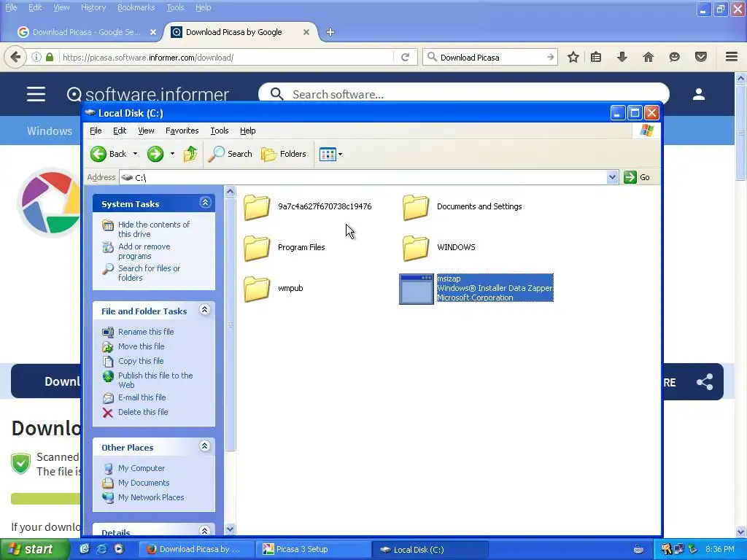Bookmark this page with the star icon
The width and height of the screenshot is (747, 560).
coord(573,57)
